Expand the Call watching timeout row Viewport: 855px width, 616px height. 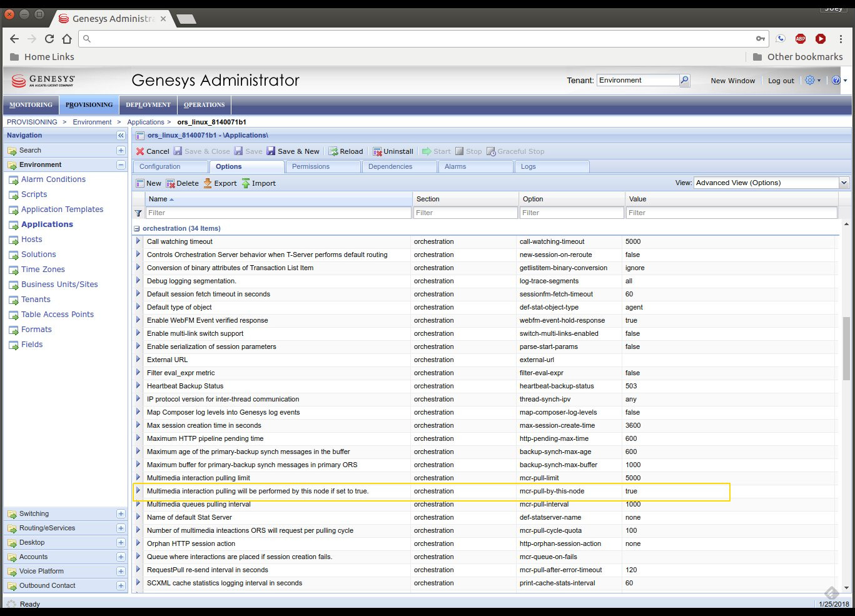[x=138, y=241]
